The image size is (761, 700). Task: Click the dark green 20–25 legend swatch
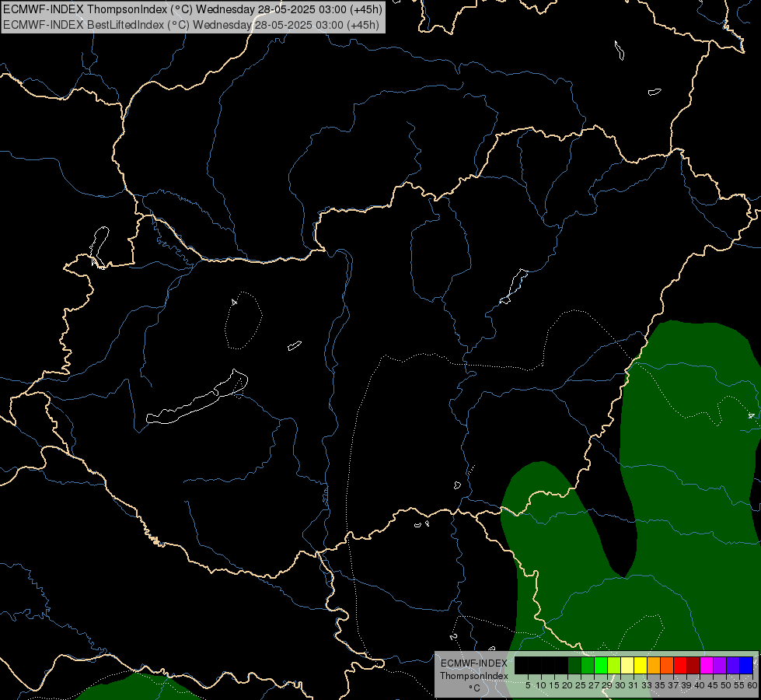(574, 665)
